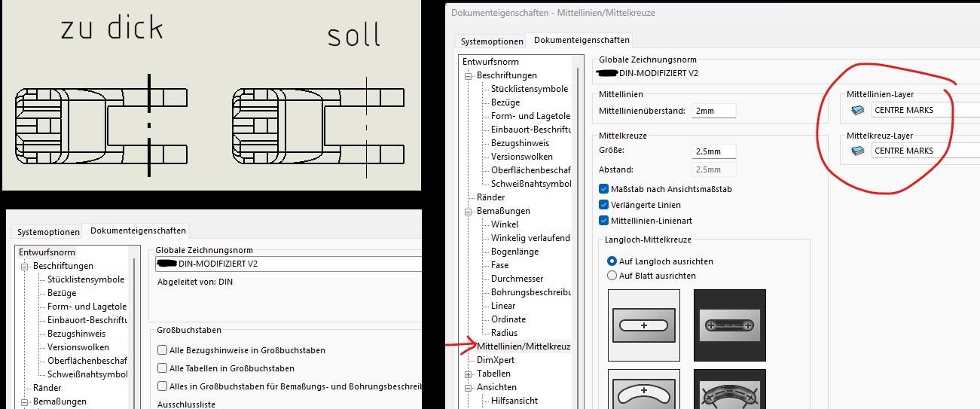Viewport: 980px width, 409px height.
Task: Select Mittellinien/Mittelkreuz in the tree
Action: pyautogui.click(x=524, y=346)
